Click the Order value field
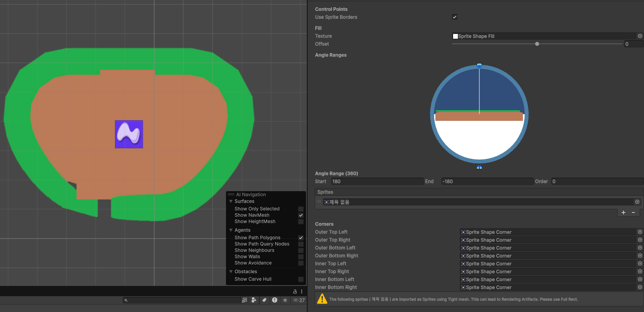 point(597,181)
